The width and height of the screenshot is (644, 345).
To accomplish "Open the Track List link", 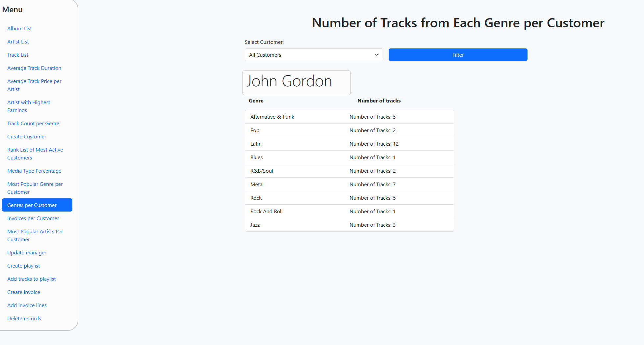I will pyautogui.click(x=18, y=55).
